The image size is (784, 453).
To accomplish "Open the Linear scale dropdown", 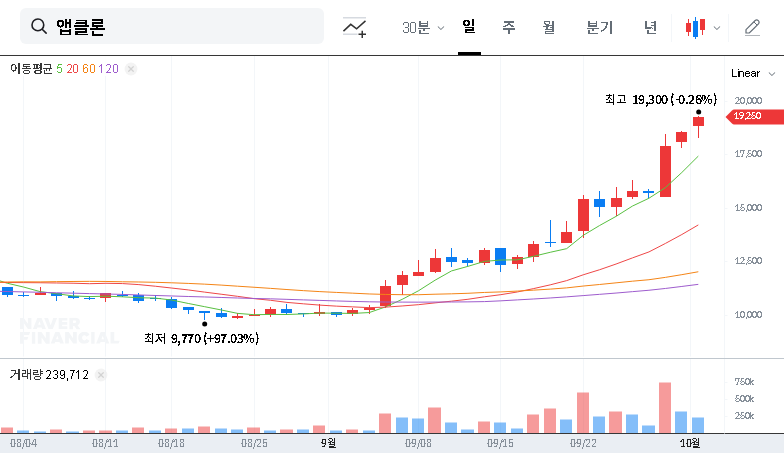I will pos(753,73).
